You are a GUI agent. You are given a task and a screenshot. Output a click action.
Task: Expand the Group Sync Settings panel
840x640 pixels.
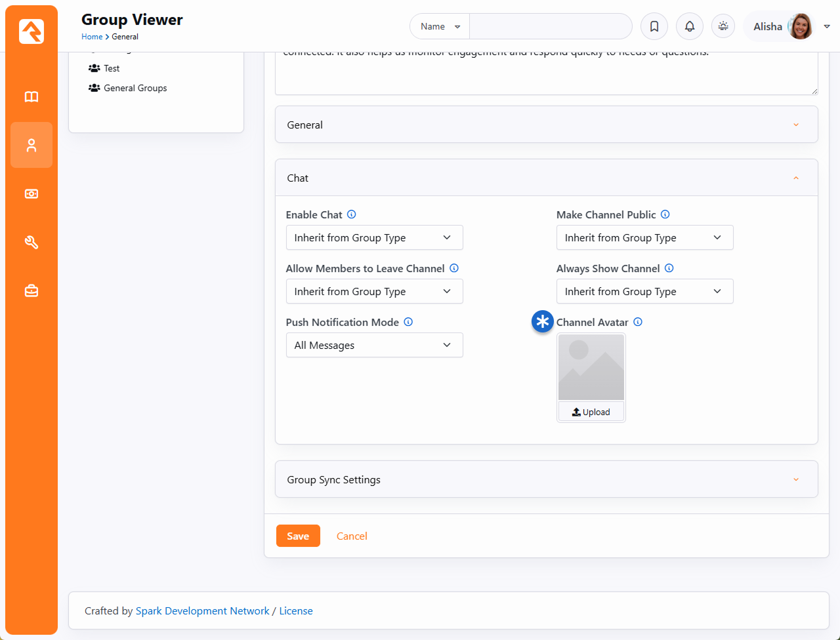(546, 479)
